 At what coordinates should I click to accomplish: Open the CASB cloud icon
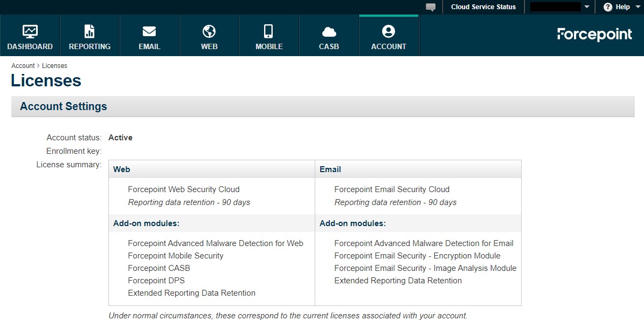(x=329, y=31)
